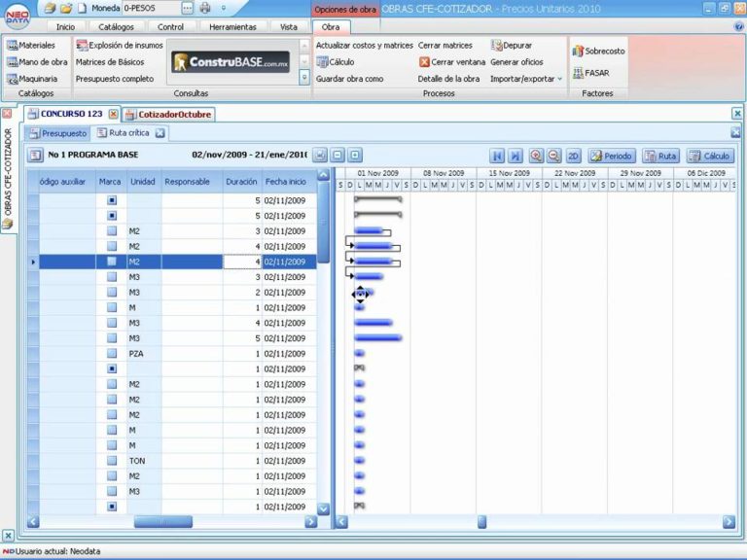Toggle the Marca checkbox in PZA row
The width and height of the screenshot is (747, 560).
(x=112, y=354)
